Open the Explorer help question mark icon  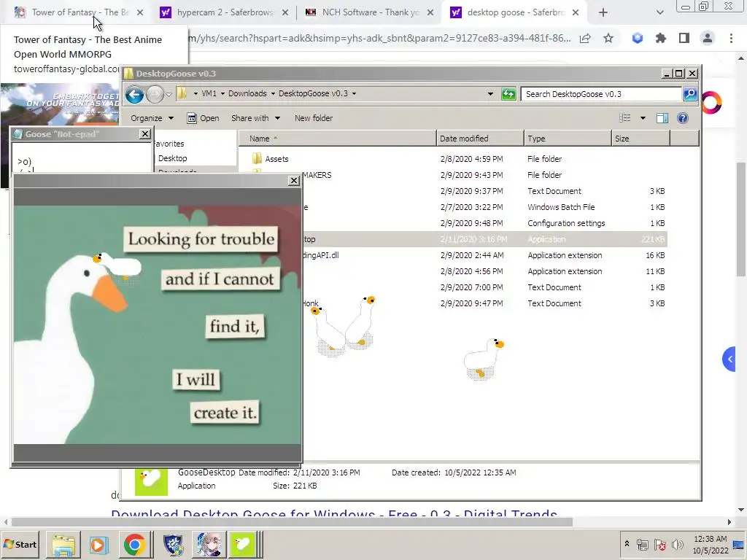(x=682, y=118)
